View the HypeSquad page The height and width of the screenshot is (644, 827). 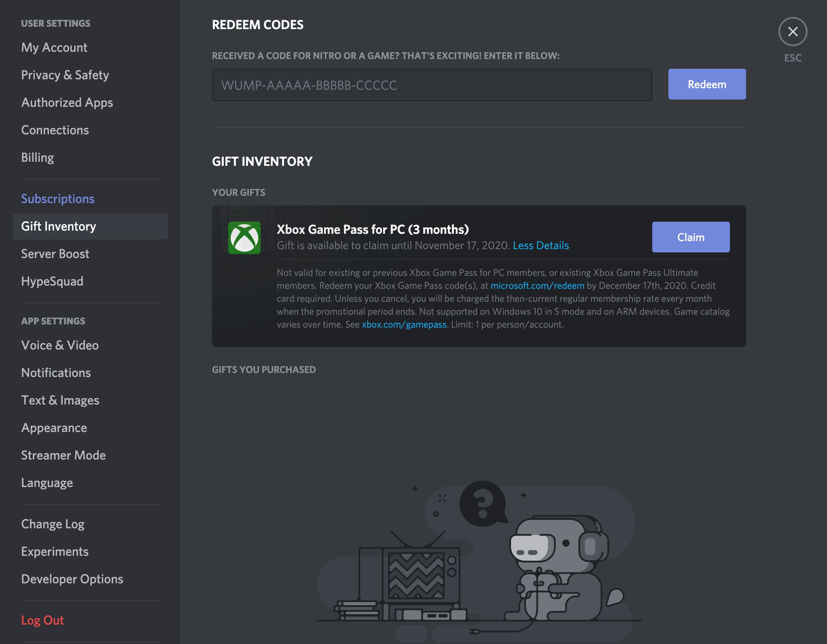(52, 281)
